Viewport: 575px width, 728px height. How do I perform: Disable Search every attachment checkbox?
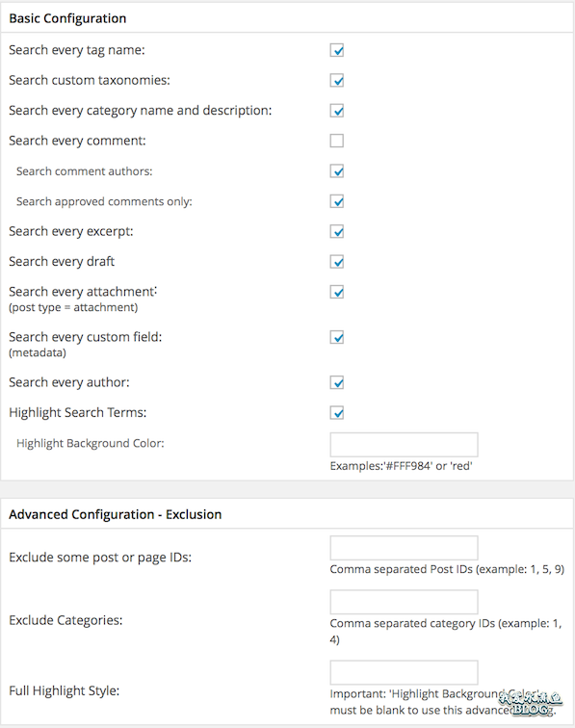[x=337, y=292]
